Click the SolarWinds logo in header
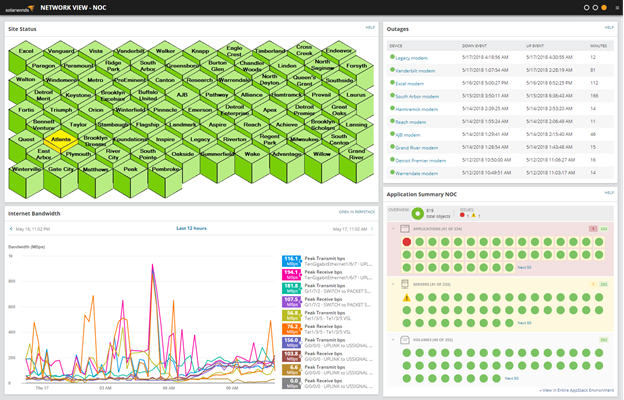The image size is (624, 400). pyautogui.click(x=20, y=8)
